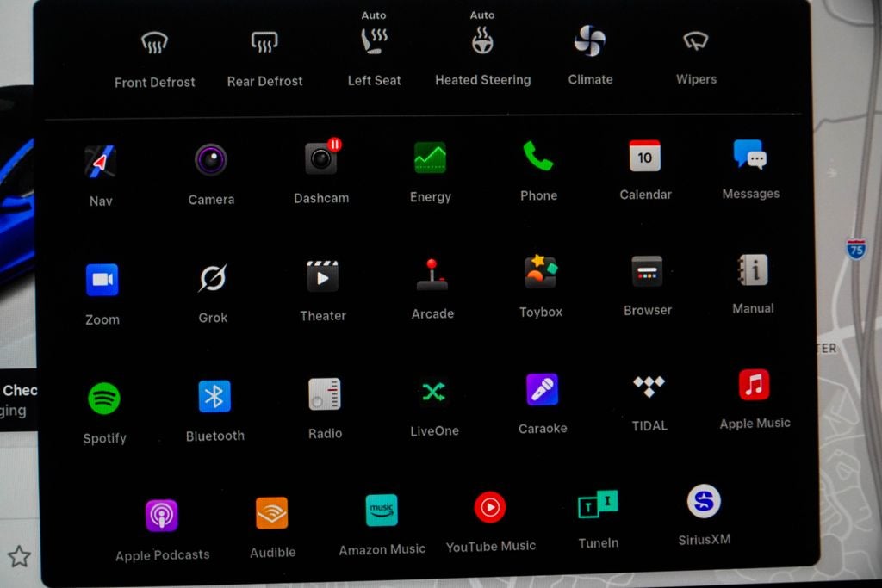The width and height of the screenshot is (882, 588).
Task: Toggle Left Seat heater
Action: (x=375, y=41)
